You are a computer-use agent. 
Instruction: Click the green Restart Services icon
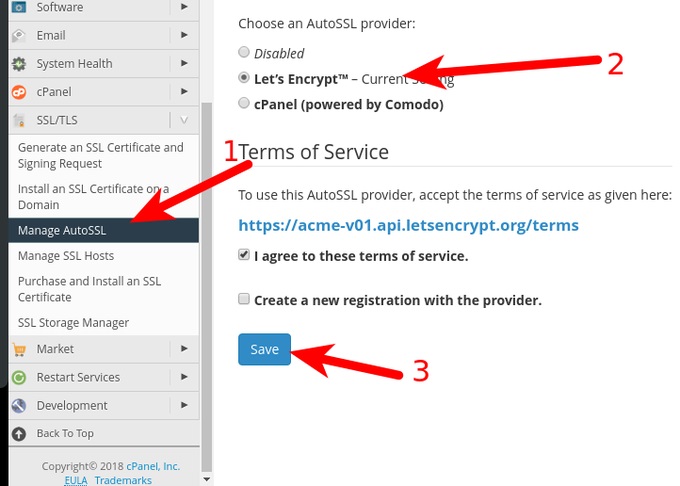pyautogui.click(x=19, y=377)
